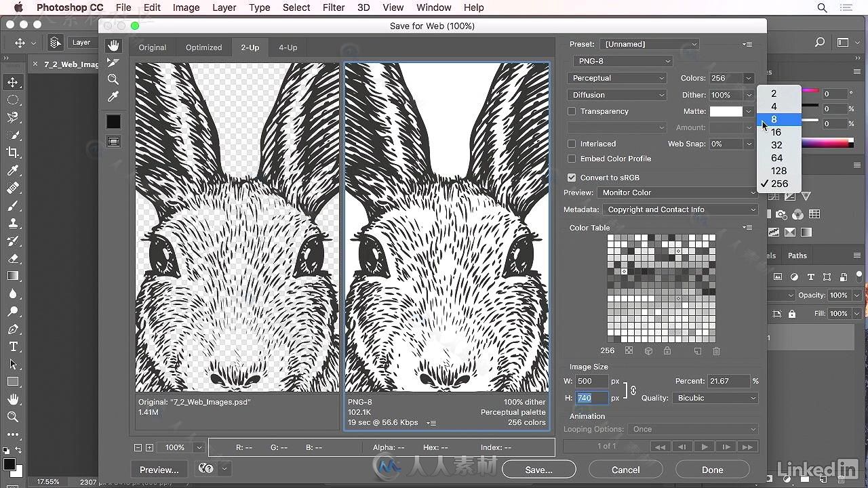Open the Filter menu in menu bar
Viewport: 868px width, 488px height.
(334, 7)
